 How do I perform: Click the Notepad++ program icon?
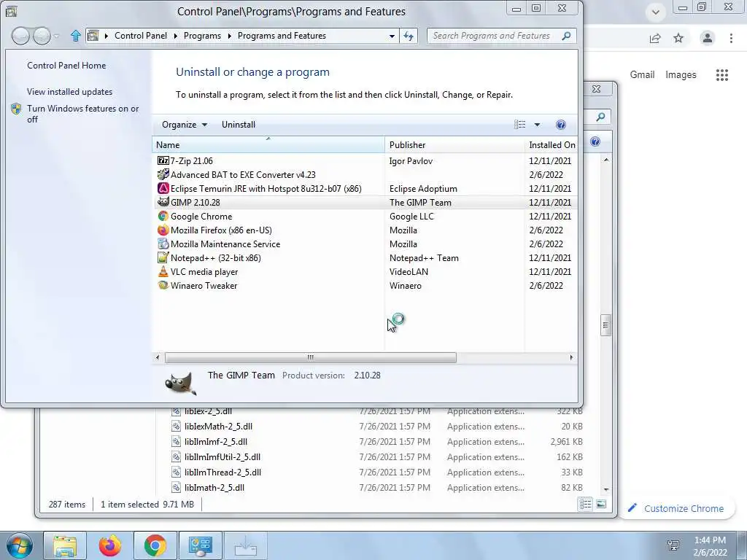[x=163, y=257]
